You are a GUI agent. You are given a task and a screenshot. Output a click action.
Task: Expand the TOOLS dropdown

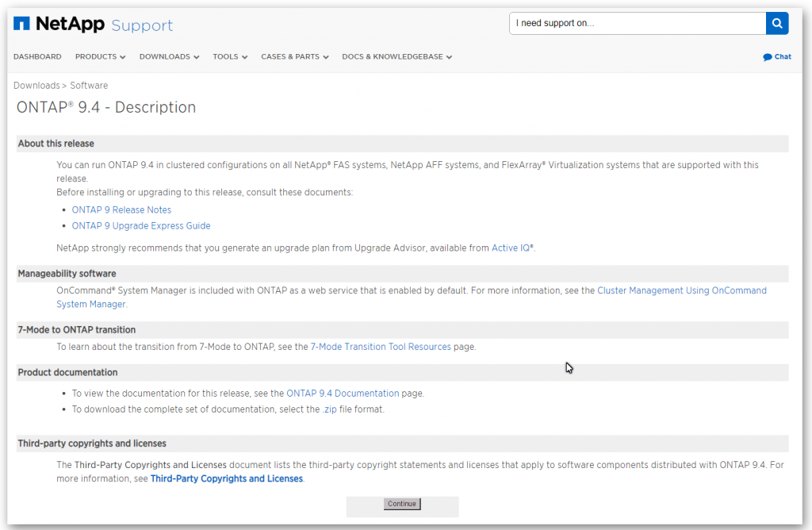[x=229, y=56]
